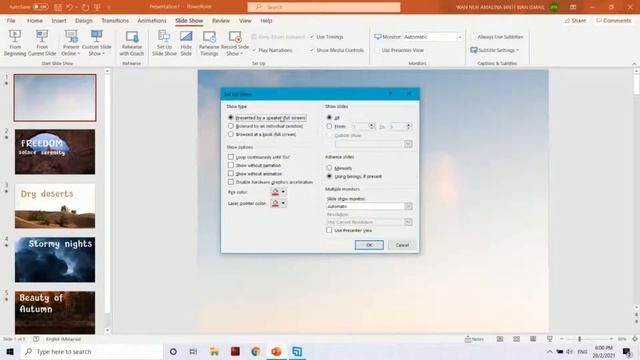This screenshot has height=360, width=640.
Task: Start slideshow From Current Slide
Action: (x=42, y=42)
